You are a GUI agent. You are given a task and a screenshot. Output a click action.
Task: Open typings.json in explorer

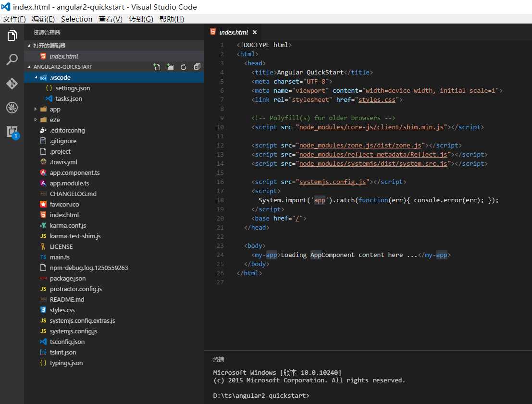[x=114, y=363]
